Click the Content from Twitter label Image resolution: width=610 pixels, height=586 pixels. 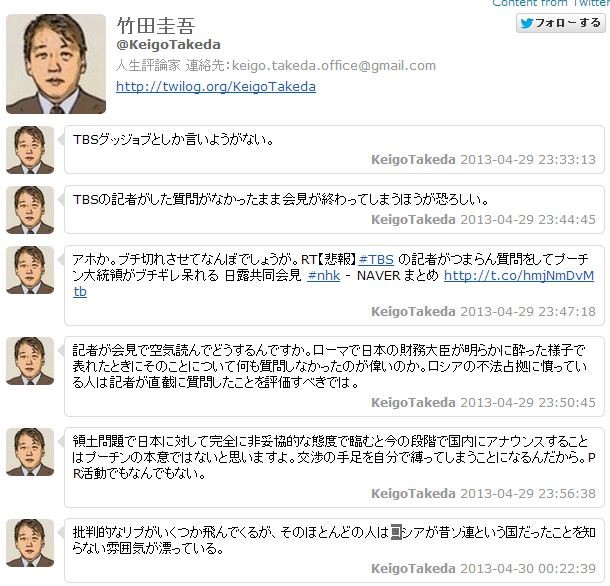[x=551, y=3]
